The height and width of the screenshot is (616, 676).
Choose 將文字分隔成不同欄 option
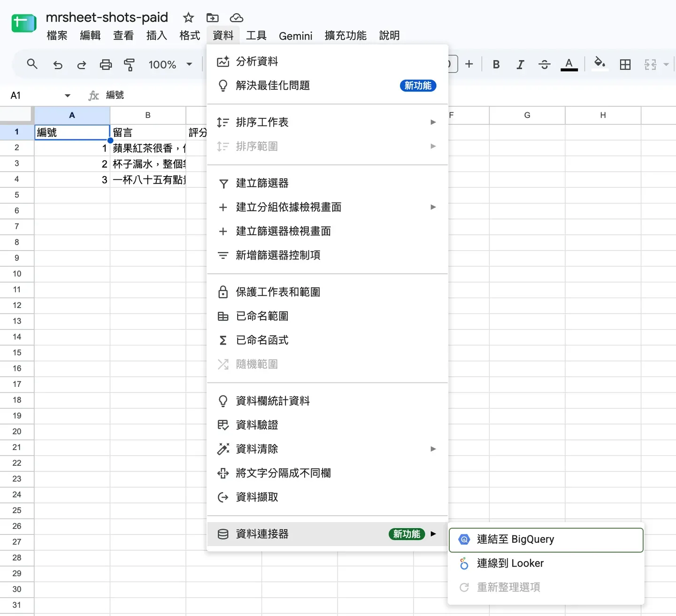327,473
